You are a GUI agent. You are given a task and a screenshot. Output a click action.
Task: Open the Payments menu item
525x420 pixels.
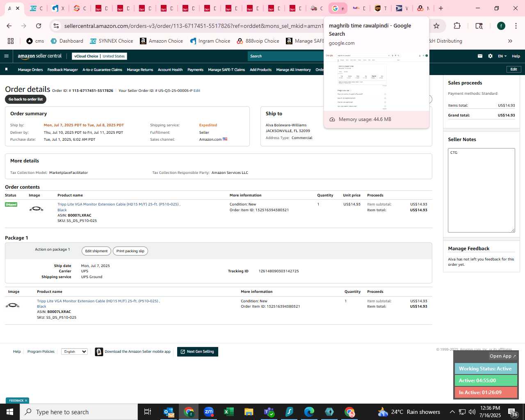195,70
